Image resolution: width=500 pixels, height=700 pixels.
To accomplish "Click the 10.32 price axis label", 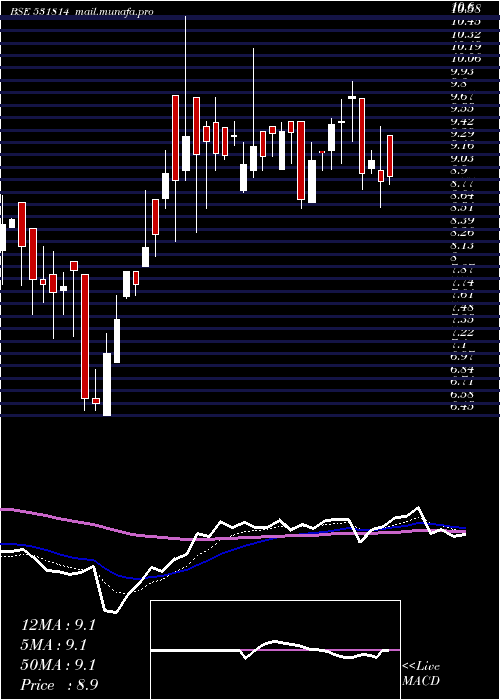I will pos(466,34).
